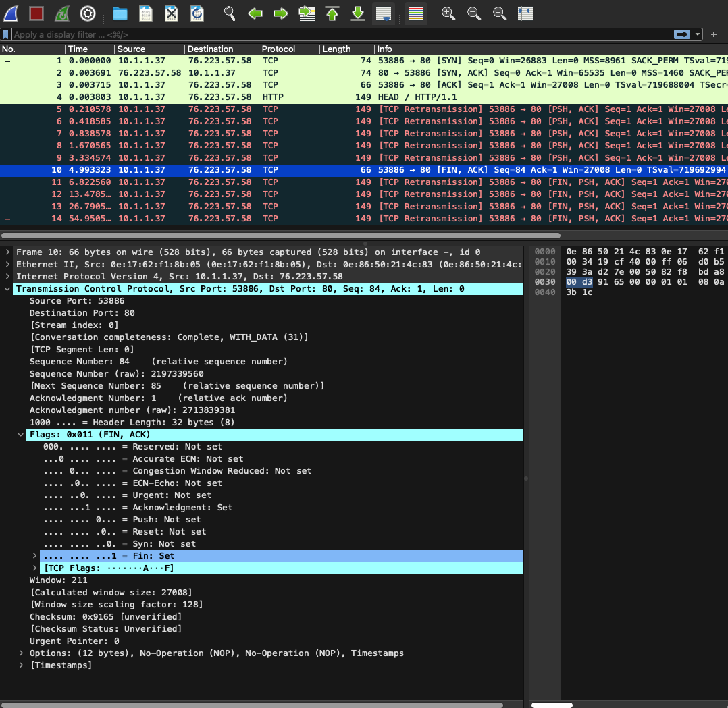
Task: Go to the first packet
Action: (x=332, y=13)
